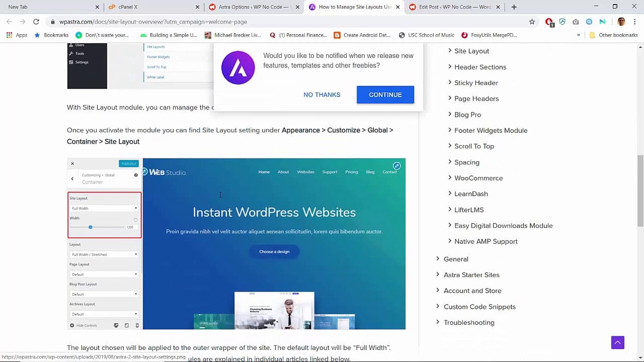Click the bookmark star in the address bar

coord(532,22)
